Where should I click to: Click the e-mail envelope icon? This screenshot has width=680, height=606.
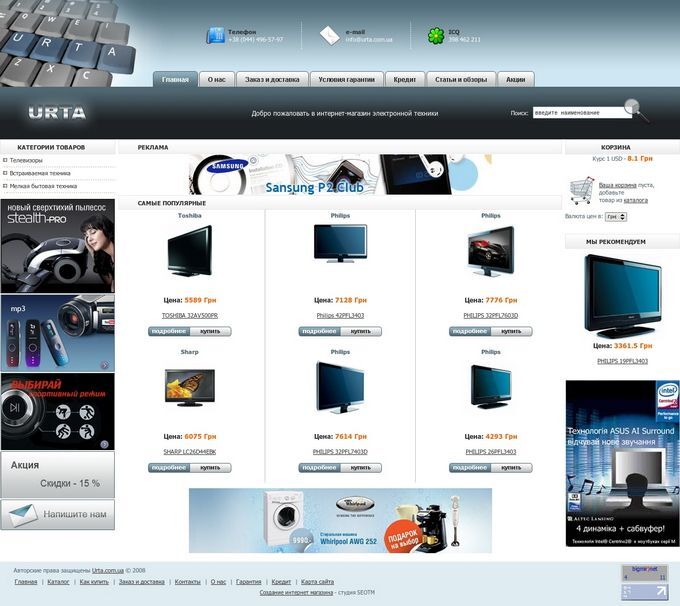[330, 35]
